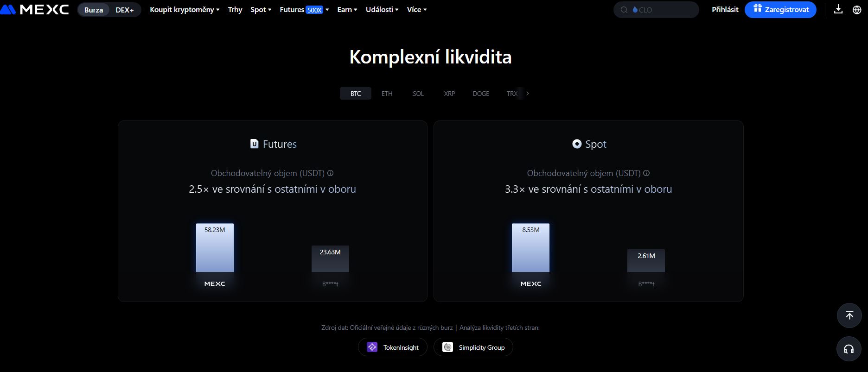Click the 23.63M competitor futures bar
Image resolution: width=868 pixels, height=372 pixels.
click(330, 259)
